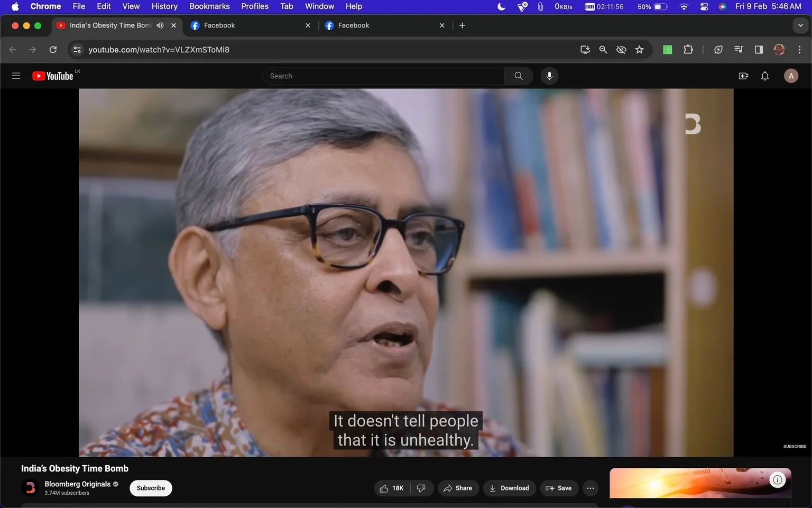The image size is (812, 508).
Task: Open the suggested video thumbnail
Action: [x=700, y=483]
